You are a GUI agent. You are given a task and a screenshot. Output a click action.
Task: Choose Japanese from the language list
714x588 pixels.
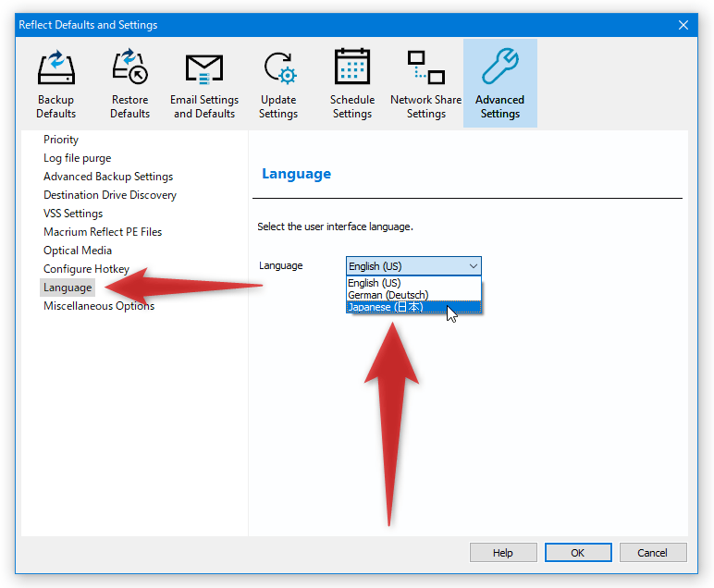click(413, 307)
